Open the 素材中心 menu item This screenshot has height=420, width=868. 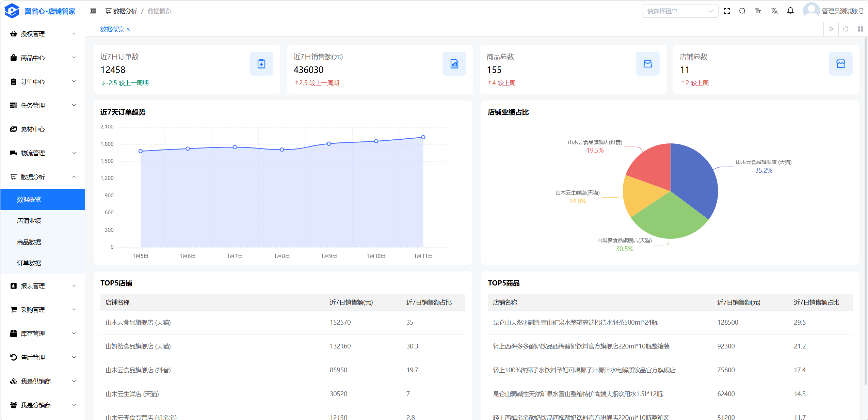[43, 129]
